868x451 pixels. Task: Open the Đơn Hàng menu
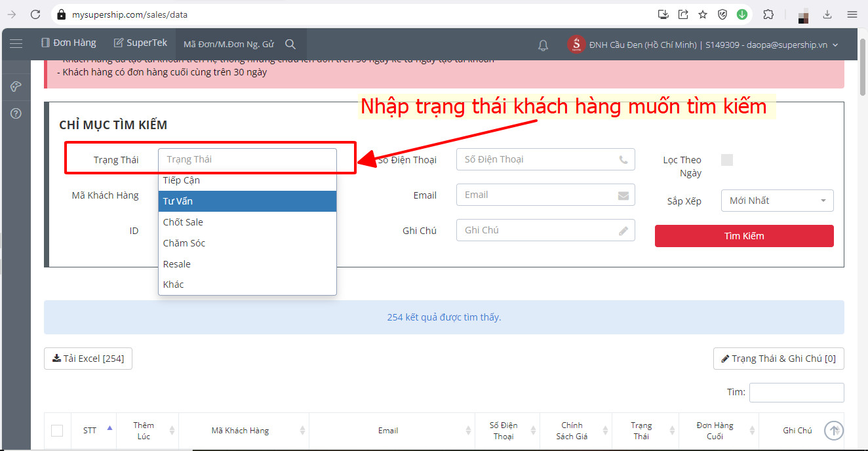68,43
